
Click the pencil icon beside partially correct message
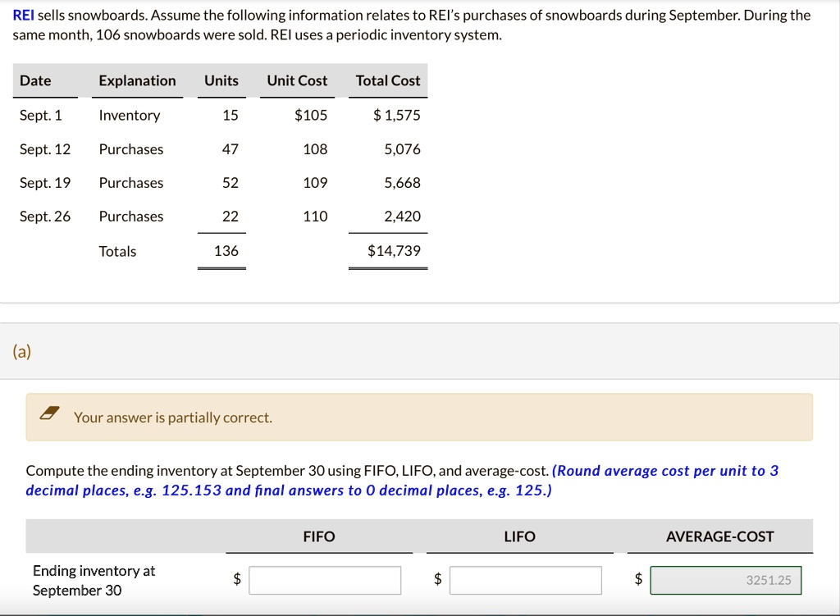pyautogui.click(x=51, y=417)
